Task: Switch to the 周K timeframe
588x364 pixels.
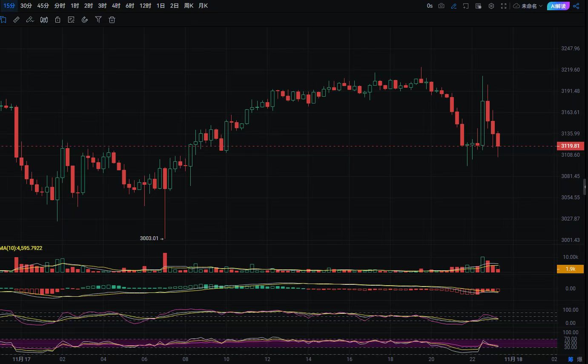Action: click(189, 6)
